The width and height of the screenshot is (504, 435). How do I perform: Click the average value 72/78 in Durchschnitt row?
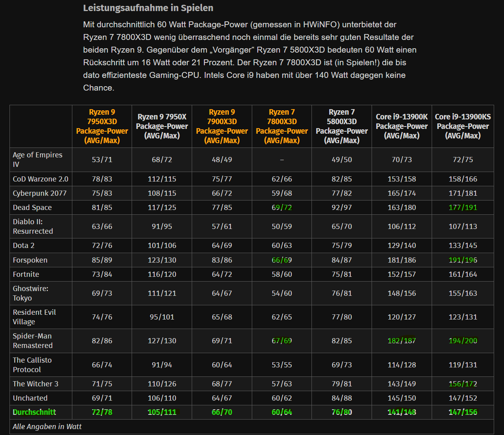click(x=102, y=412)
